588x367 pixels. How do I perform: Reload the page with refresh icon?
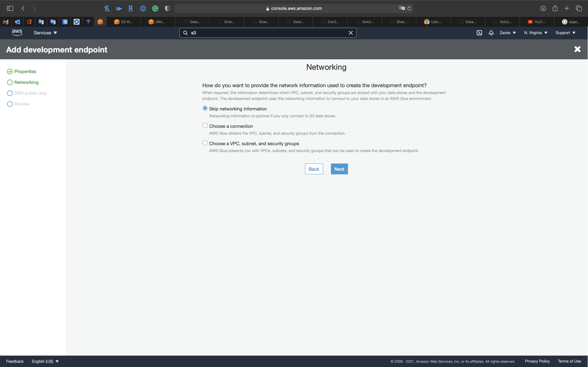click(409, 9)
